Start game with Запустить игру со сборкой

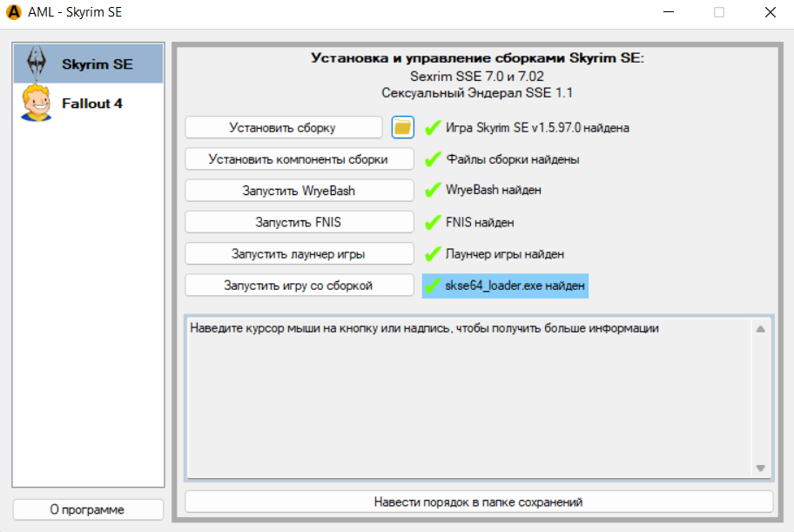click(299, 285)
